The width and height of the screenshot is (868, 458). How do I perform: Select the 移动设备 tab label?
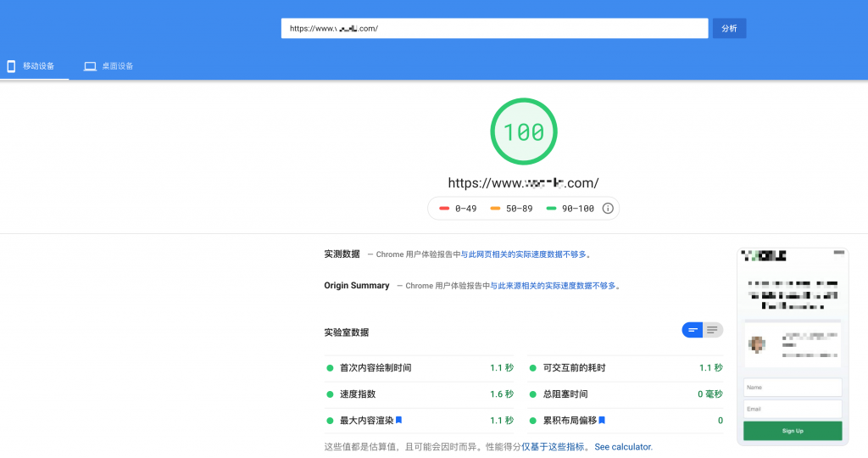38,66
